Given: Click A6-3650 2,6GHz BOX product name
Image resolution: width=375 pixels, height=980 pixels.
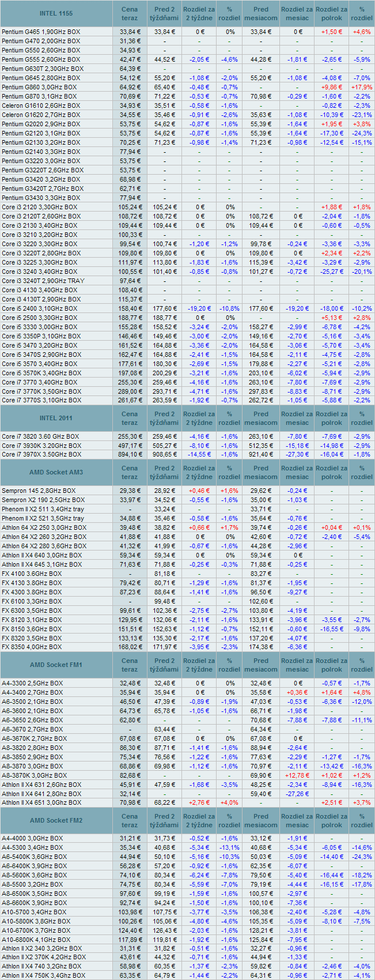Looking at the screenshot, I should (x=32, y=720).
